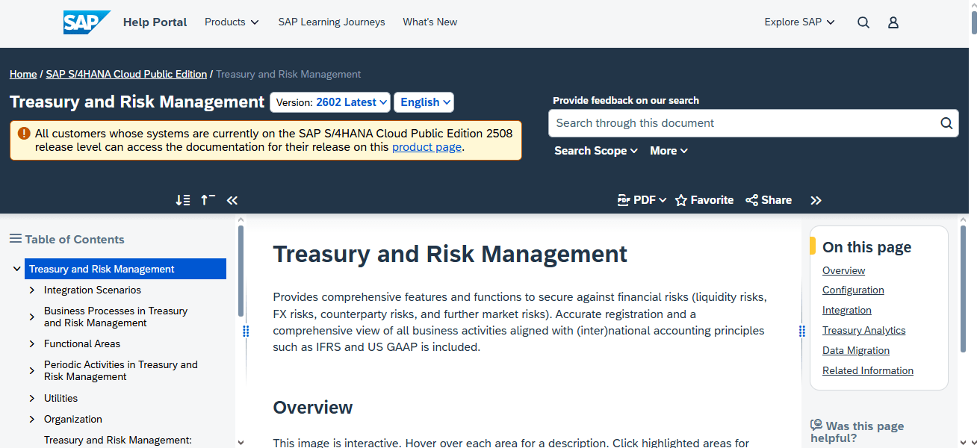Select Periodic Activities in Treasury and Risk Management
The height and width of the screenshot is (448, 980).
point(121,370)
